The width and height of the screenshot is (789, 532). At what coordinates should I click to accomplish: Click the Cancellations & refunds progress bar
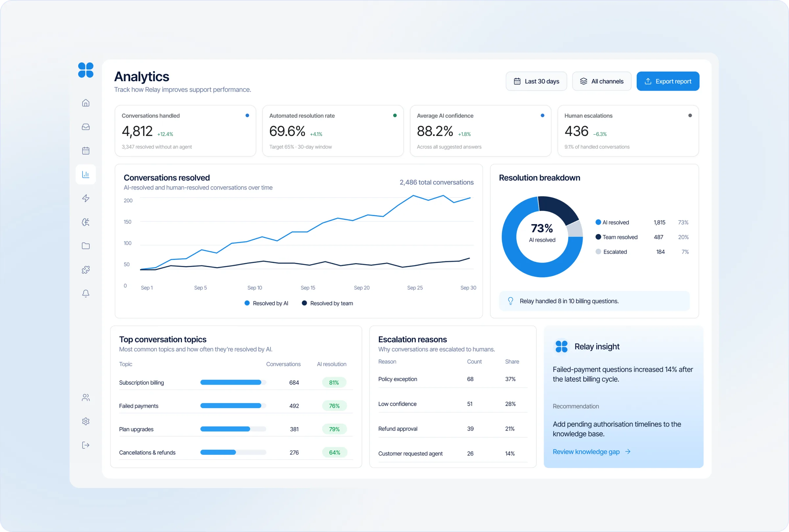[233, 452]
